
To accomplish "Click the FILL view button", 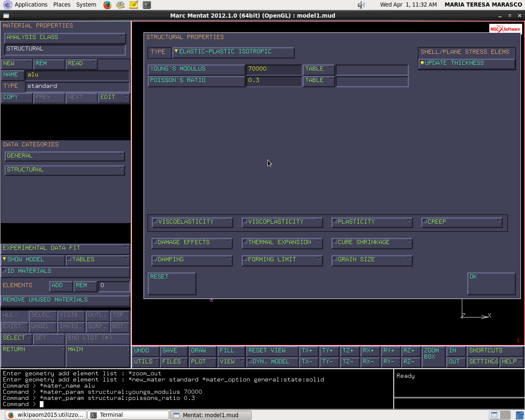I will click(x=231, y=351).
